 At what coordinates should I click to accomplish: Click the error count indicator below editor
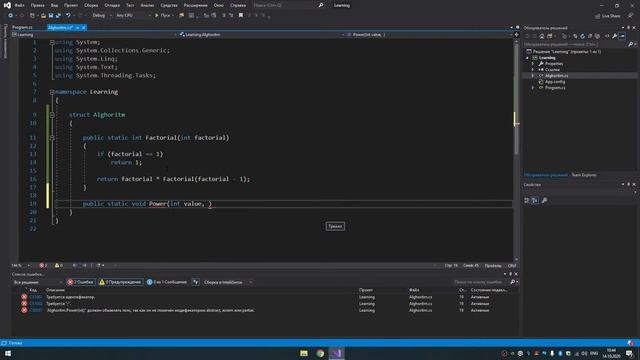click(43, 265)
